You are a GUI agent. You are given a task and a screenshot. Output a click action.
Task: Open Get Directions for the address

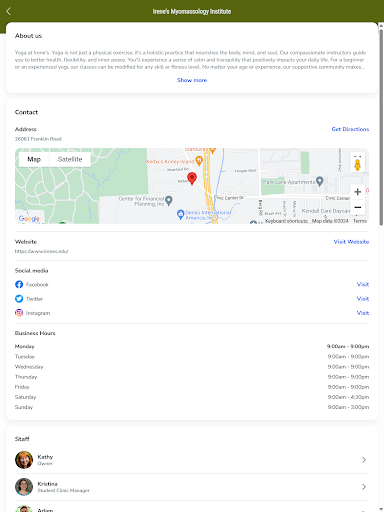[350, 129]
